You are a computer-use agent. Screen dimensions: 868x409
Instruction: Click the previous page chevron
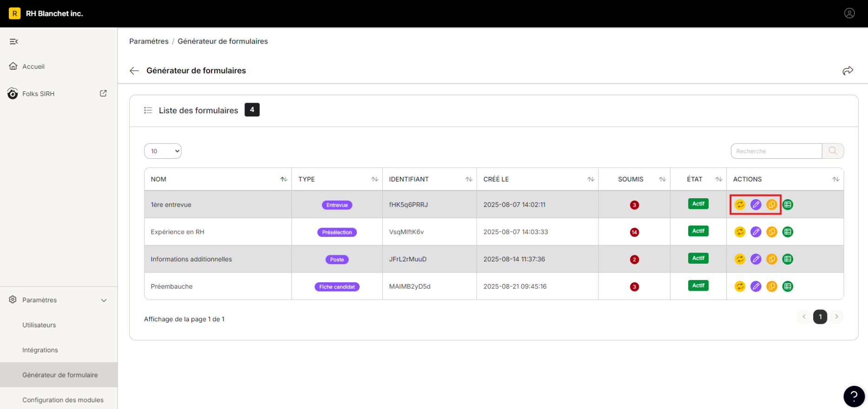coord(804,317)
